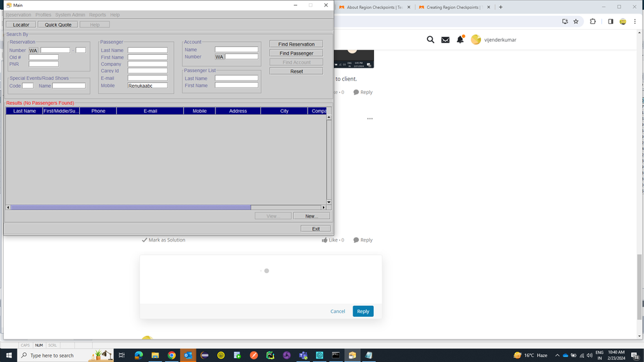Click the PNR input field
The height and width of the screenshot is (362, 644).
(44, 64)
